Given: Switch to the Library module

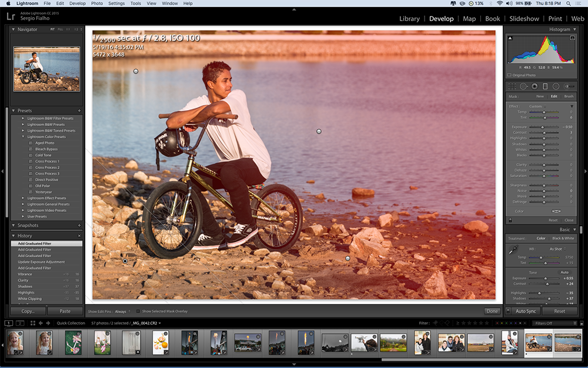Looking at the screenshot, I should [409, 19].
